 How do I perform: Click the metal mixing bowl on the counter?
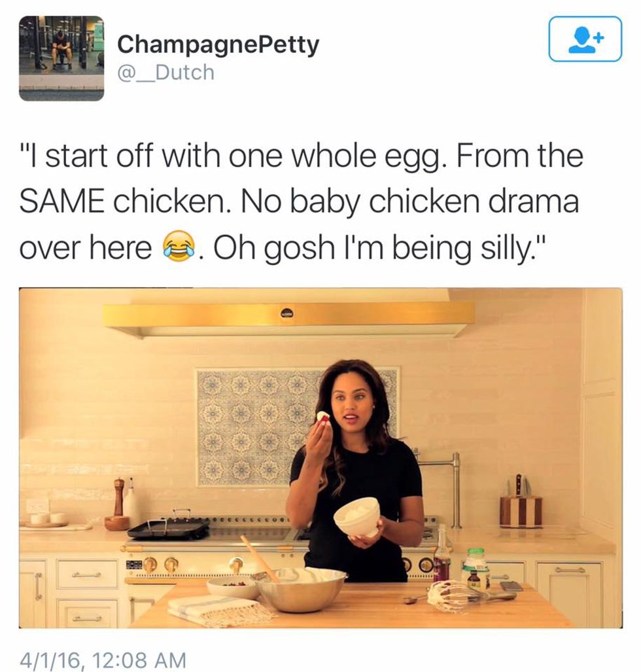tap(301, 590)
